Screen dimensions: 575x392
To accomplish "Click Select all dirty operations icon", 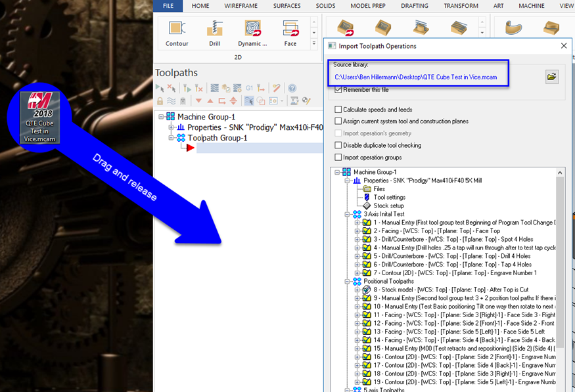I will point(172,88).
